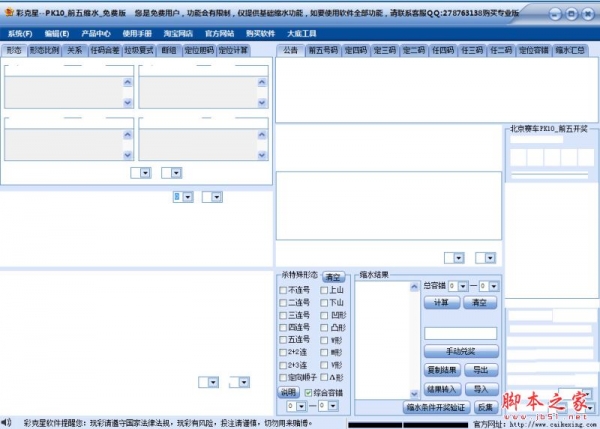
Task: Click the 复制结果 button
Action: 442,370
